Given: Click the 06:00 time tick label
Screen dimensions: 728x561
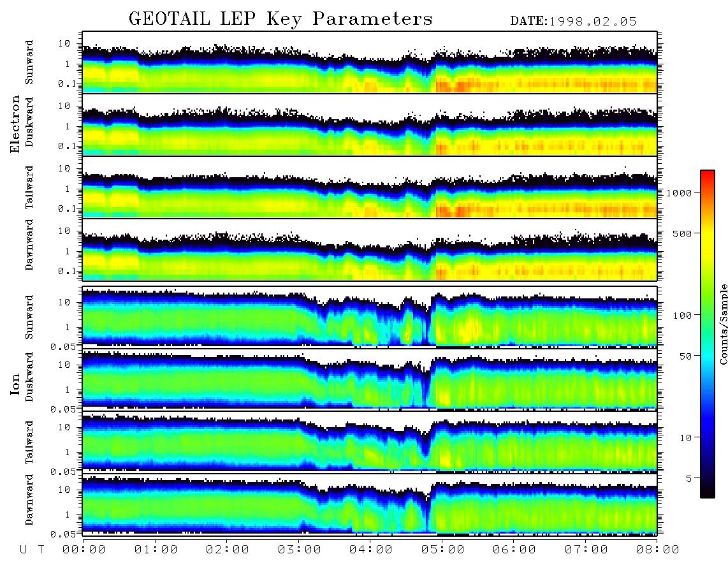Looking at the screenshot, I should (514, 550).
